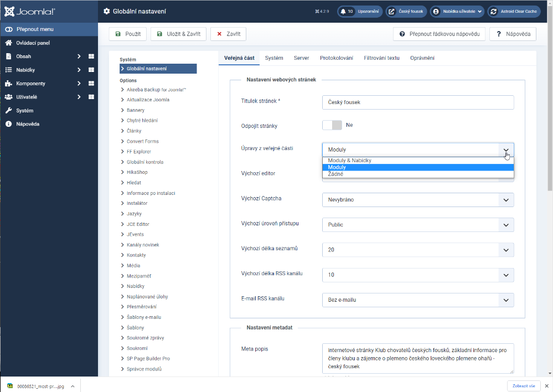This screenshot has height=392, width=553.
Task: Switch to the Server tab
Action: 301,58
